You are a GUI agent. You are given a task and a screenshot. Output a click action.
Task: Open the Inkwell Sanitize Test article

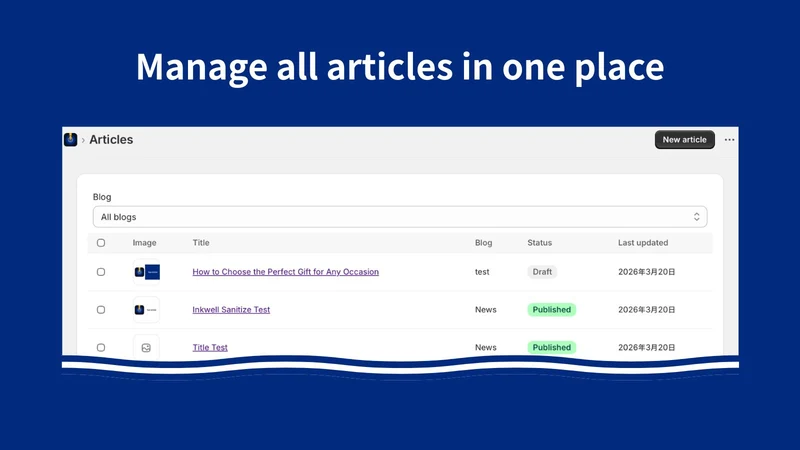click(x=231, y=310)
